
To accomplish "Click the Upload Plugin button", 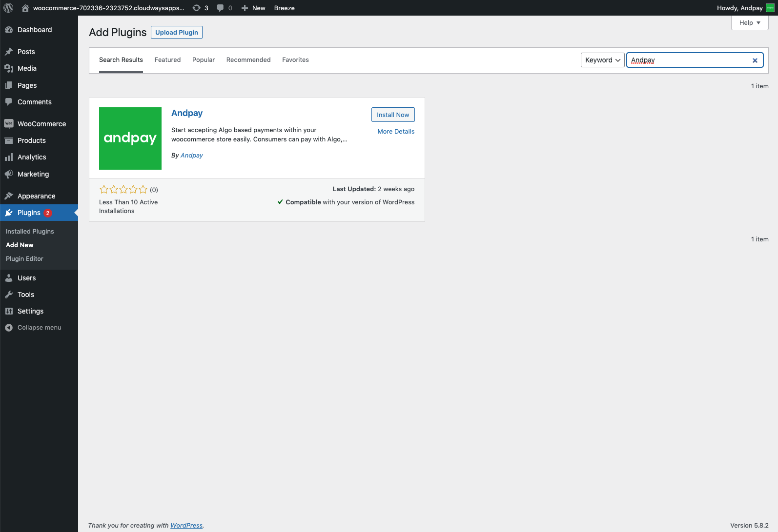I will (x=177, y=32).
